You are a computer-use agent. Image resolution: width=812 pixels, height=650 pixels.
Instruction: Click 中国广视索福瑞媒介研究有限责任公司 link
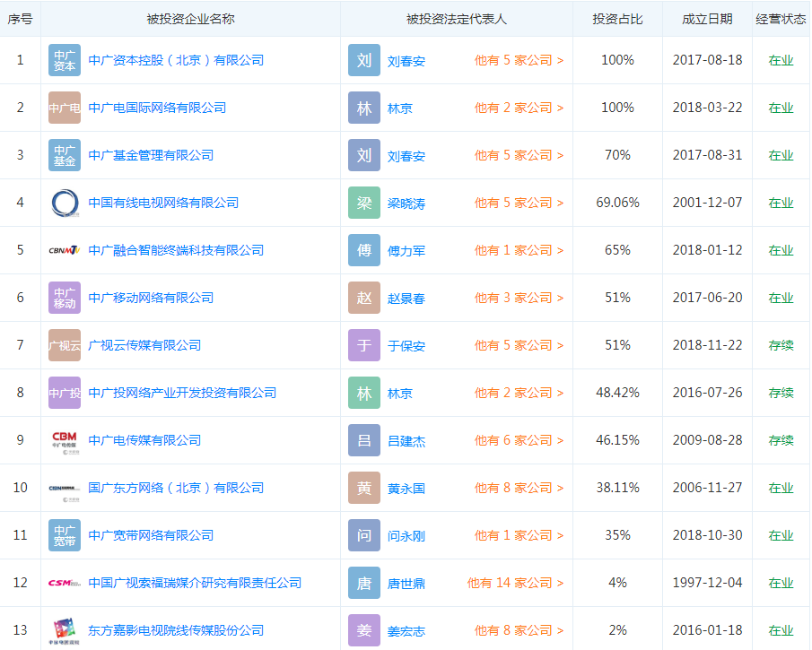[195, 584]
